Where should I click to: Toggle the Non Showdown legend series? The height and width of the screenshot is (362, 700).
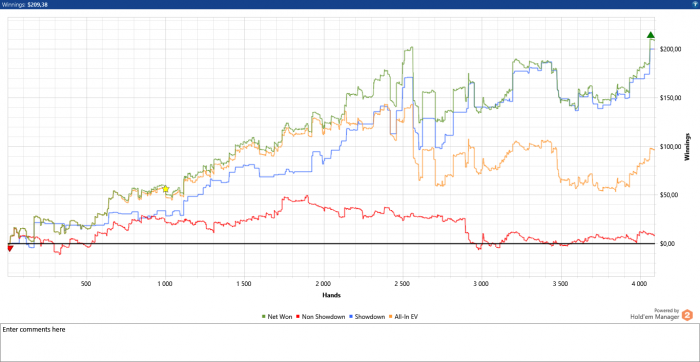click(x=320, y=317)
